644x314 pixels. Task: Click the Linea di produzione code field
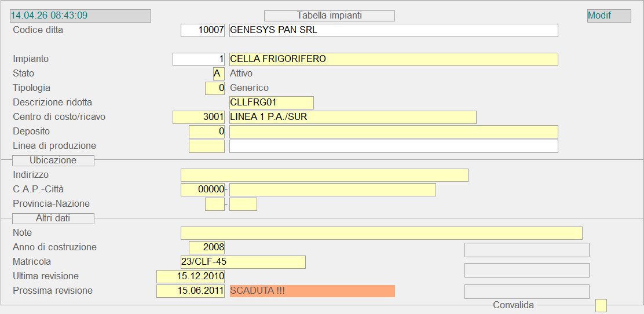206,146
